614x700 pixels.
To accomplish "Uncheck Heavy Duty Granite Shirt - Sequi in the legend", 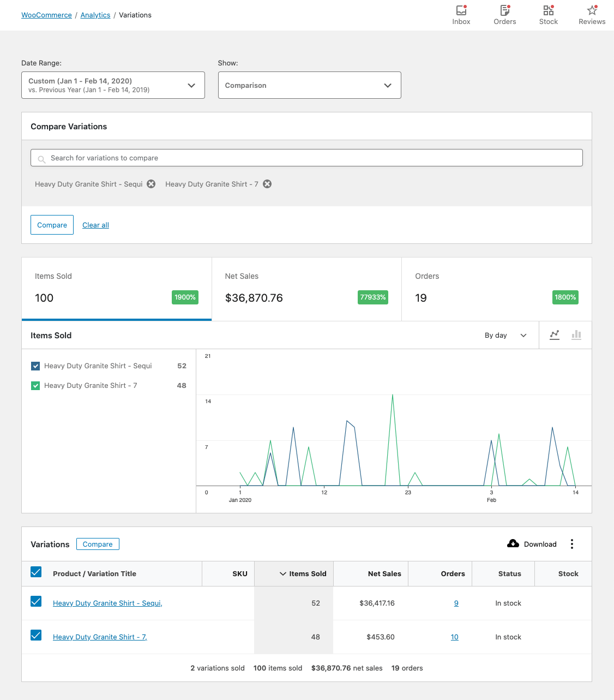I will (35, 366).
